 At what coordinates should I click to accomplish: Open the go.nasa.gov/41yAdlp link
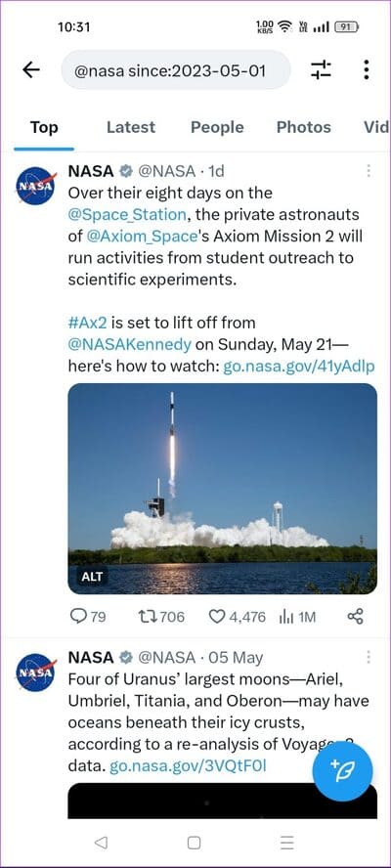[x=298, y=366]
